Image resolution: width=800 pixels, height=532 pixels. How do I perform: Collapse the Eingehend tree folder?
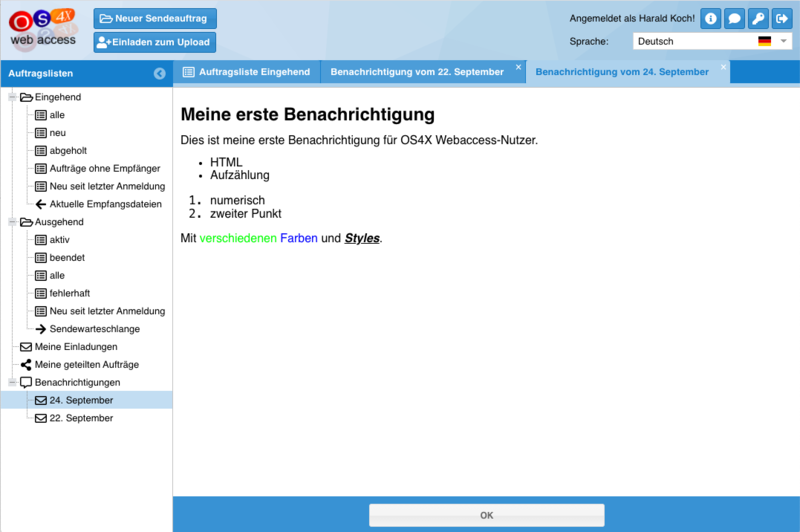12,97
